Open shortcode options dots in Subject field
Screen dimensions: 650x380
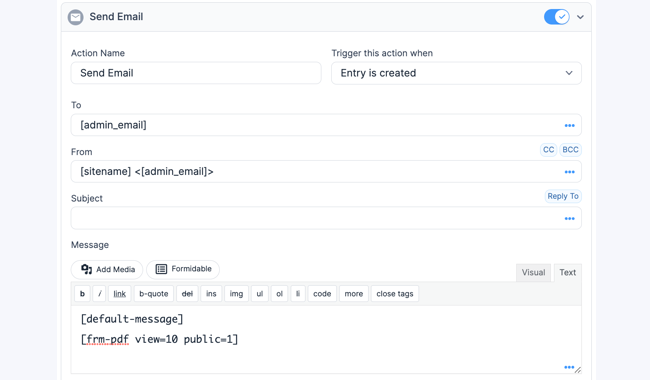[x=570, y=218]
